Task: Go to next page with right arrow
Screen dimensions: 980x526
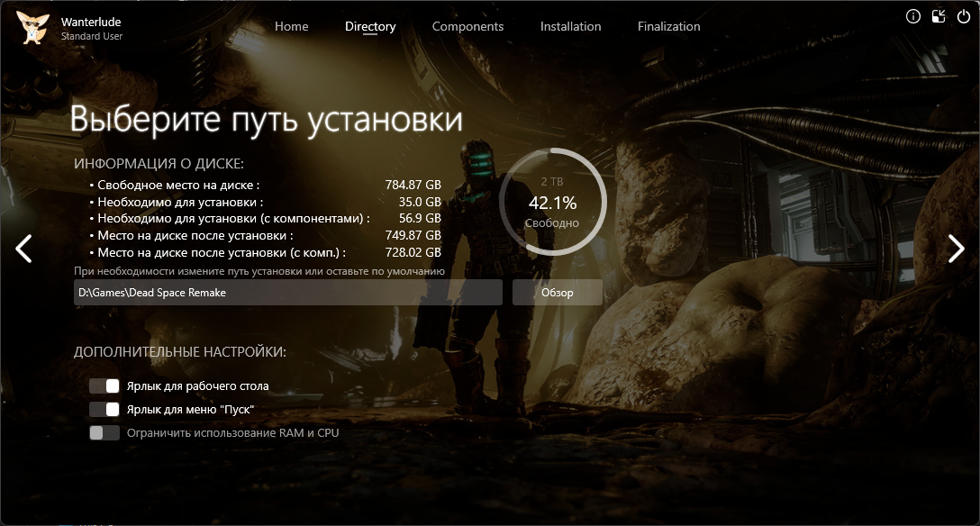Action: [x=956, y=249]
